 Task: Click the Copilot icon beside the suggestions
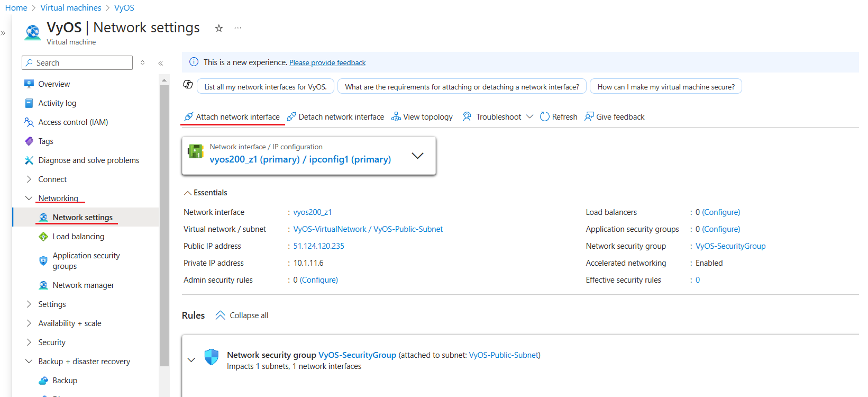(188, 85)
